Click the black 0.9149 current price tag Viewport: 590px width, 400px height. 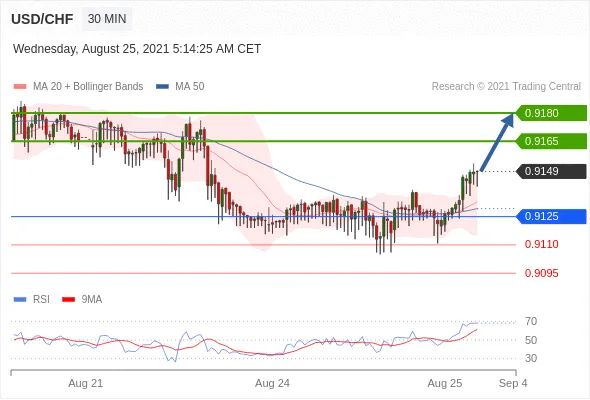click(551, 171)
